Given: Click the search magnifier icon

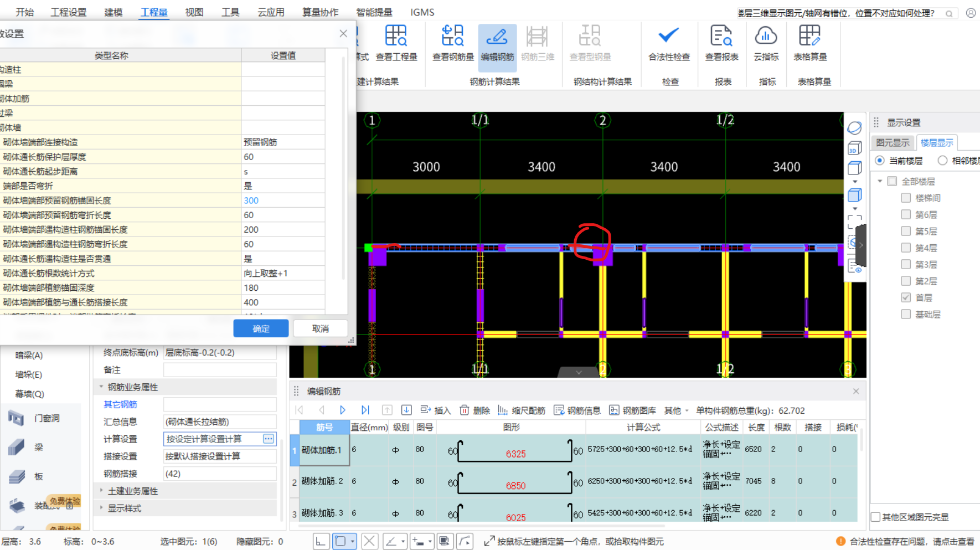Looking at the screenshot, I should click(x=949, y=13).
